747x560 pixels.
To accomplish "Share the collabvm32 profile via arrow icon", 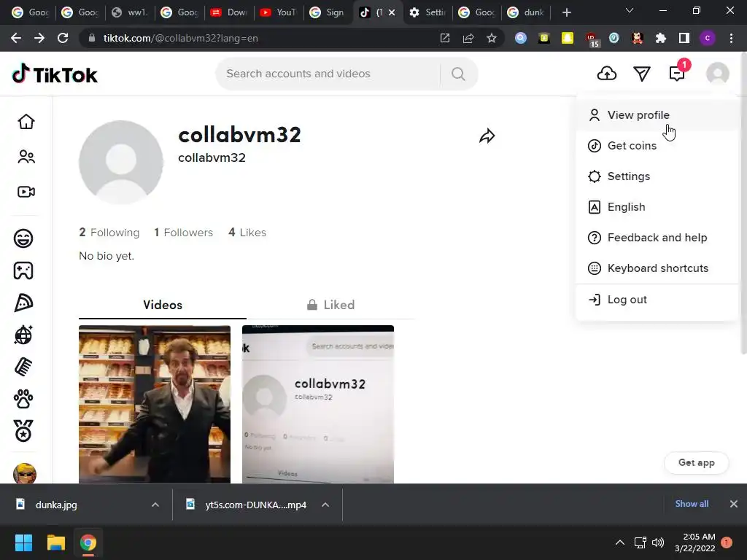I will [x=487, y=136].
